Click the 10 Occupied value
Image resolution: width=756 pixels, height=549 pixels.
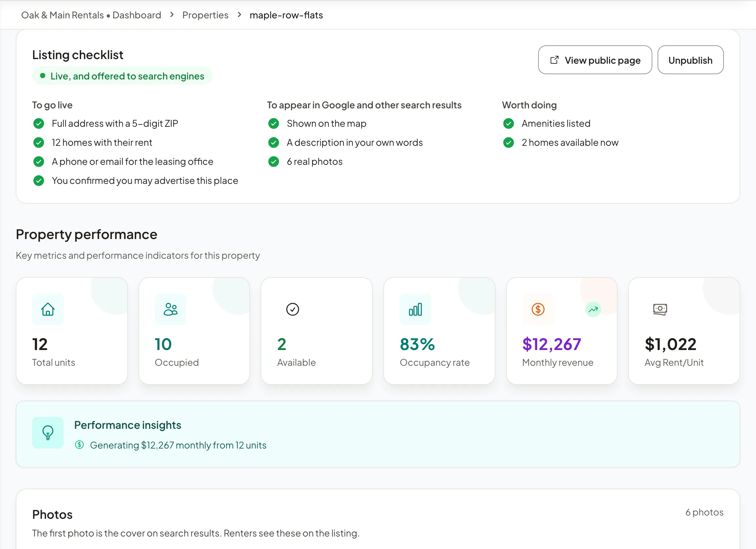(163, 344)
